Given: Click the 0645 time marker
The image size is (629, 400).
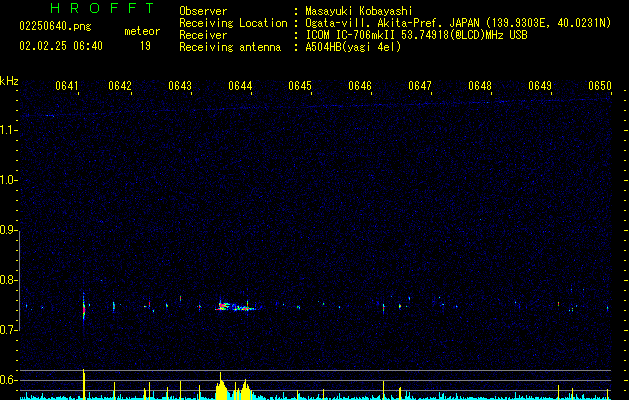Looking at the screenshot, I should 300,86.
